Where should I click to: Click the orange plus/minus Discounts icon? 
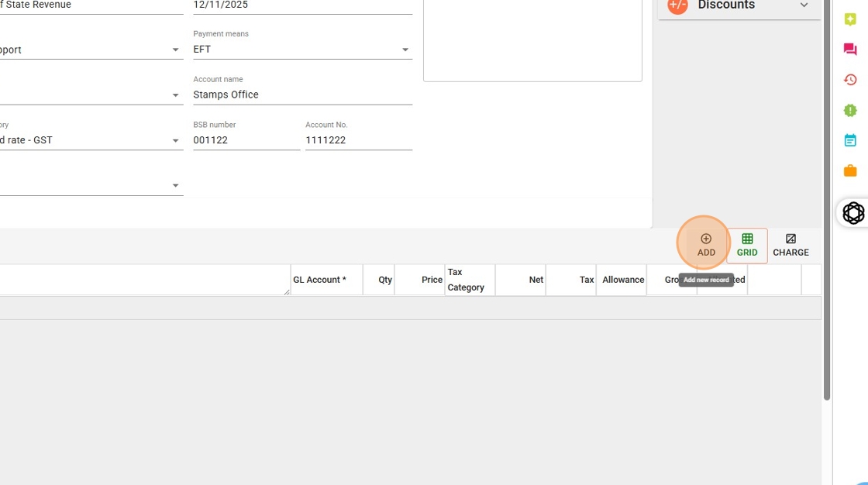677,5
